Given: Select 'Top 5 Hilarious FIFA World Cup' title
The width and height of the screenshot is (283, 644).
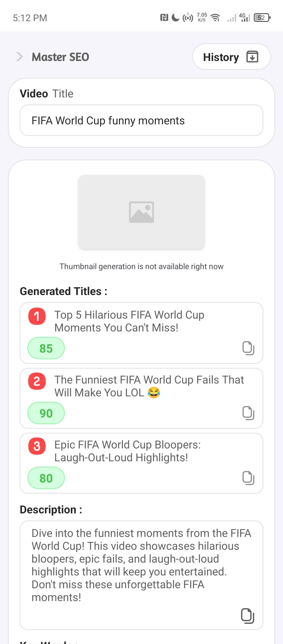Looking at the screenshot, I should pos(129,321).
